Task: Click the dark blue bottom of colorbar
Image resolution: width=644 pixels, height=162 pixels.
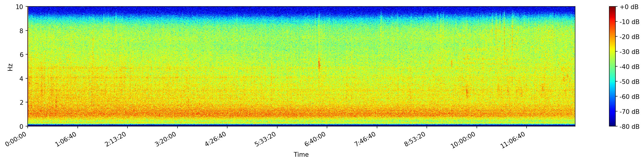Action: 612,125
